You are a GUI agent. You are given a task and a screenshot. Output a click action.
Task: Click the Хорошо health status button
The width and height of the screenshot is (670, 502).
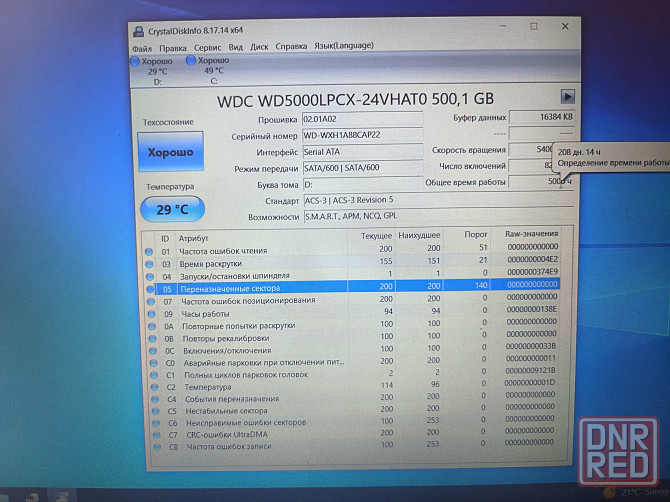(x=170, y=152)
